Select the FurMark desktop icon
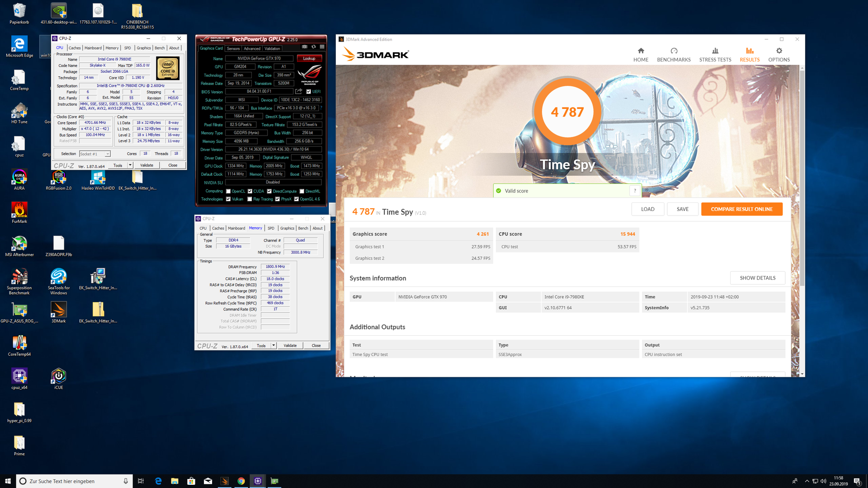The image size is (868, 488). tap(19, 213)
